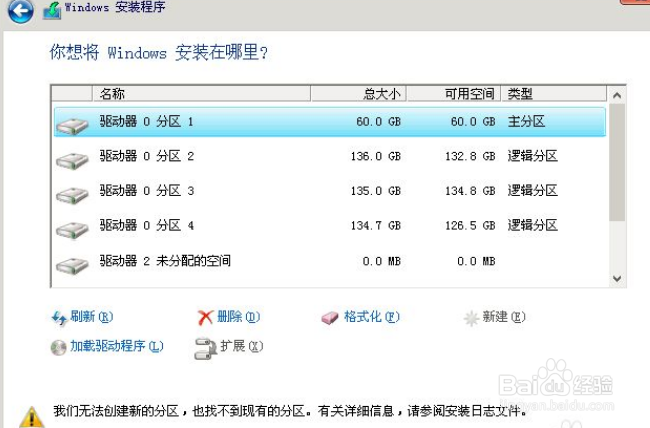Click the warning message 我们无法创建新的分区

[291, 411]
